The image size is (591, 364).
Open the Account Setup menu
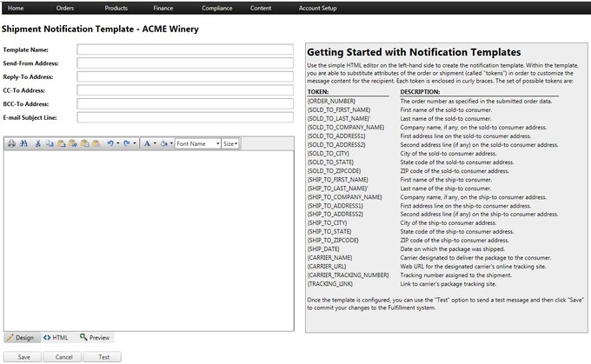coord(317,8)
